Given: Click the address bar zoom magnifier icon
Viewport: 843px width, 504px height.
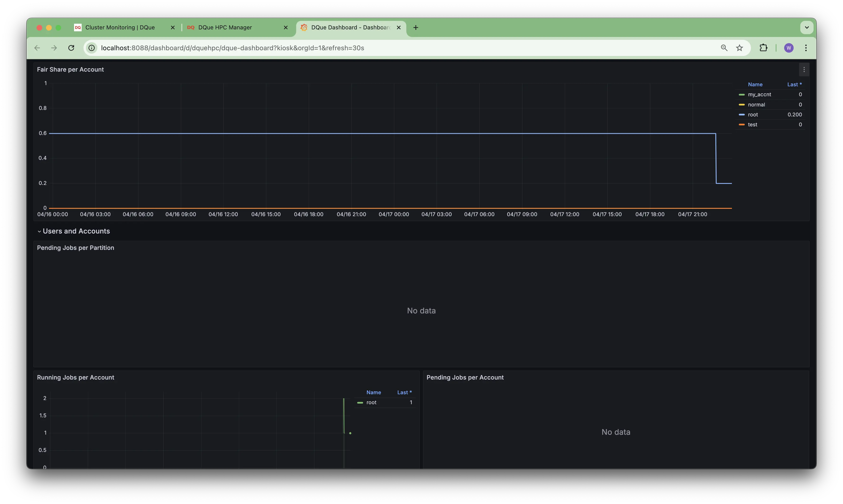Looking at the screenshot, I should tap(724, 48).
